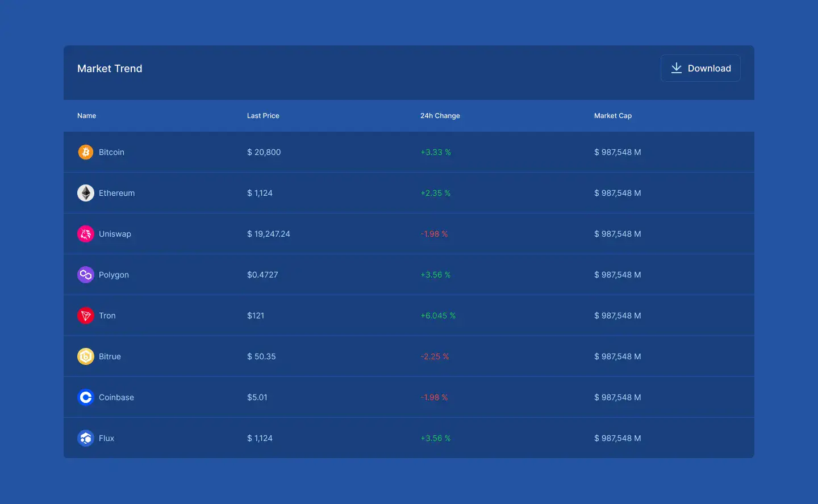
Task: Click the Download button
Action: click(x=700, y=68)
